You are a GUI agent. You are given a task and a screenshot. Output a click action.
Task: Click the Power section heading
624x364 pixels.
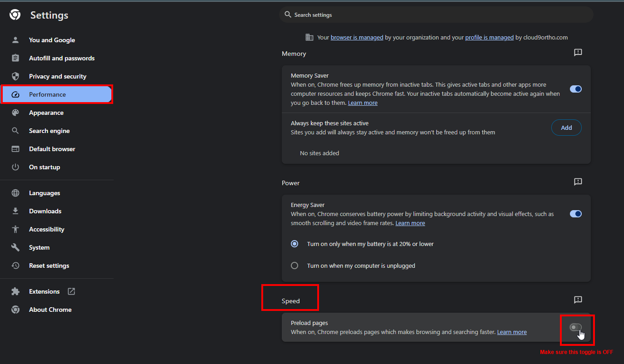point(290,183)
